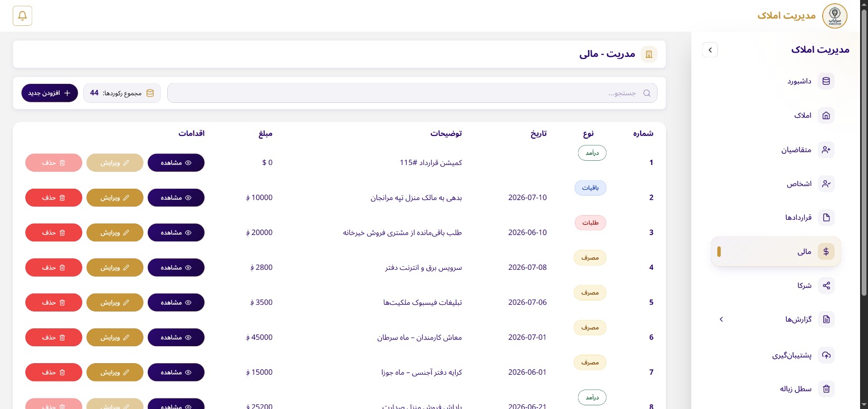The image size is (868, 409).
Task: Click the مجموع رکوردها 44 counter
Action: (x=122, y=93)
